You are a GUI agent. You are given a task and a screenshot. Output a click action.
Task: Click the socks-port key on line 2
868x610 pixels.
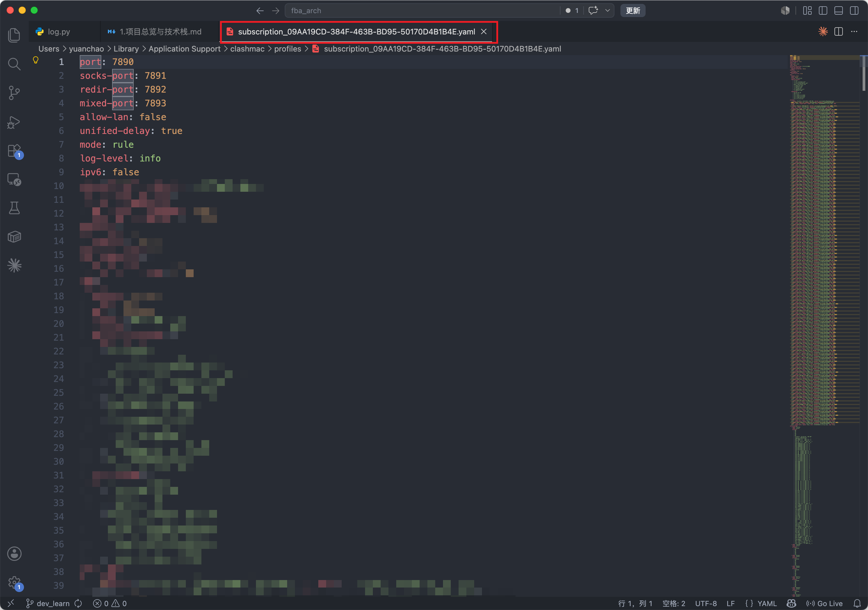click(x=107, y=76)
